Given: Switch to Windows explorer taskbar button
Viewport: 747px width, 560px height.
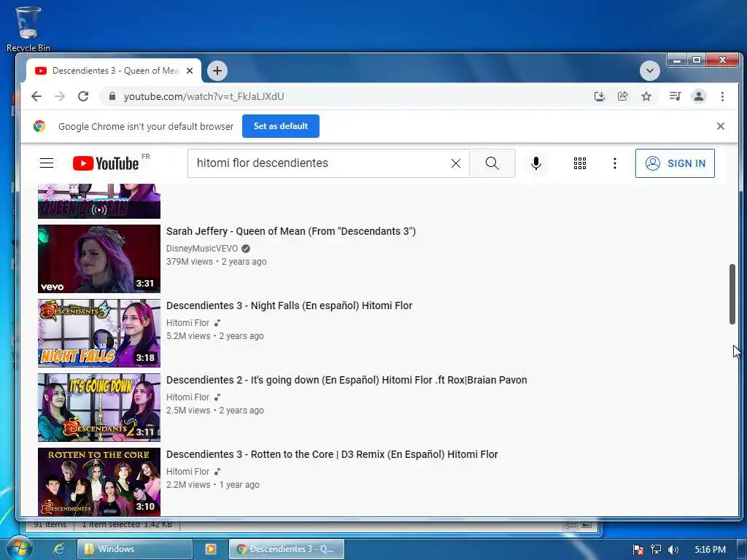Looking at the screenshot, I should tap(135, 549).
